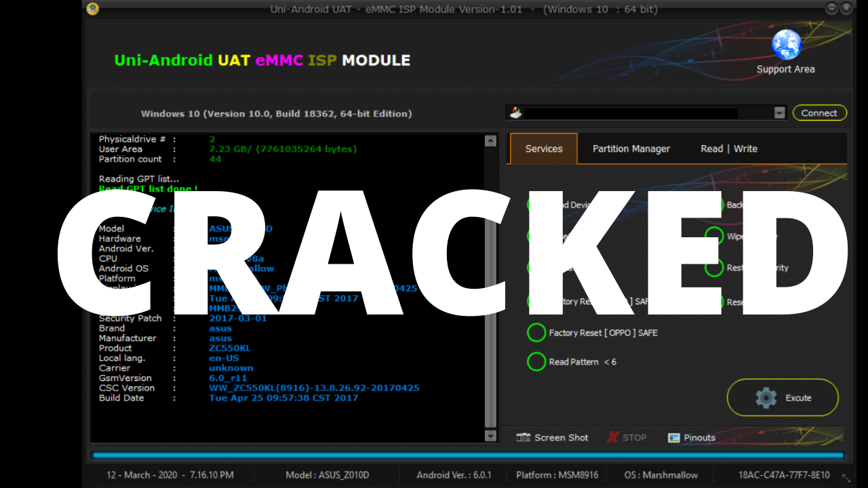Image resolution: width=868 pixels, height=488 pixels.
Task: Open the Pinouts picture icon
Action: click(673, 438)
